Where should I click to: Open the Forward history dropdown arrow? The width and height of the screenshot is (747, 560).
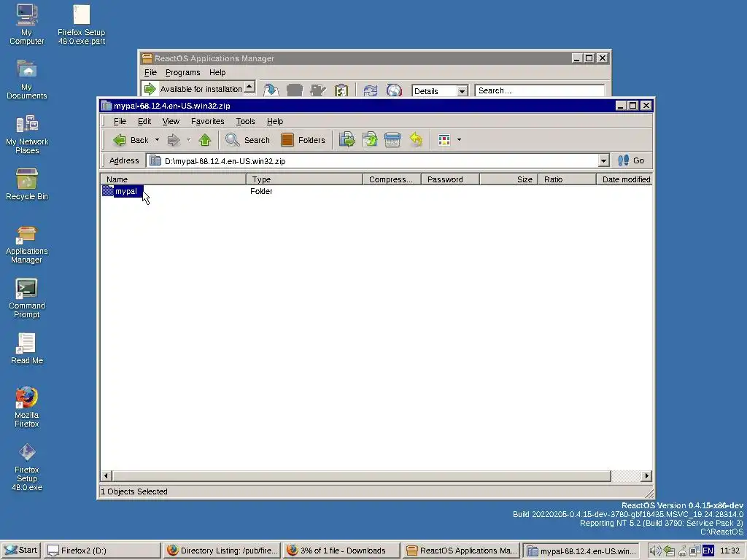coord(189,140)
